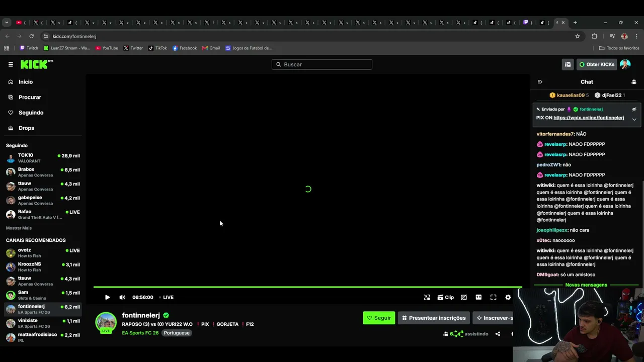644x362 pixels.
Task: Open the Facebook bookmark
Action: [185, 48]
